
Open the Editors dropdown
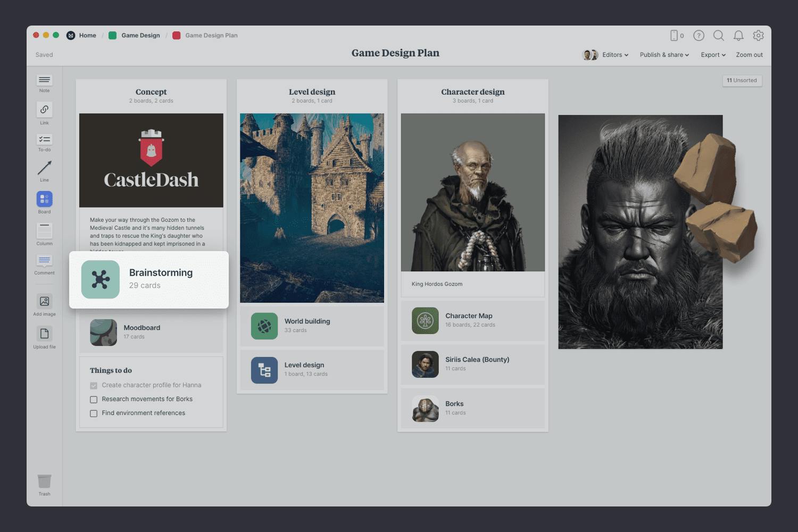click(x=613, y=54)
